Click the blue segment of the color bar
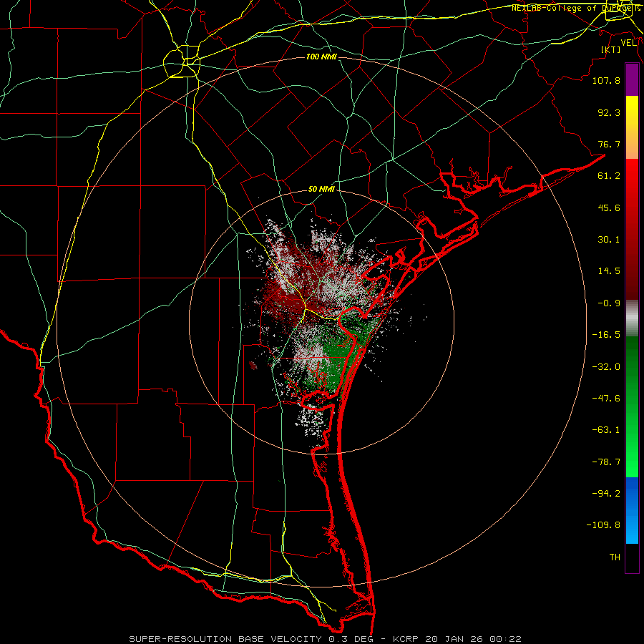The image size is (644, 644). click(632, 510)
